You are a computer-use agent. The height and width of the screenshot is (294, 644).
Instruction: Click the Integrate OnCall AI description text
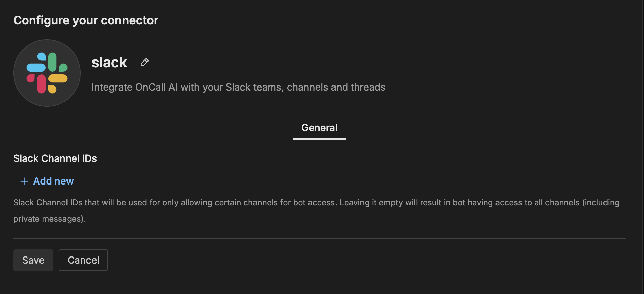pyautogui.click(x=238, y=87)
